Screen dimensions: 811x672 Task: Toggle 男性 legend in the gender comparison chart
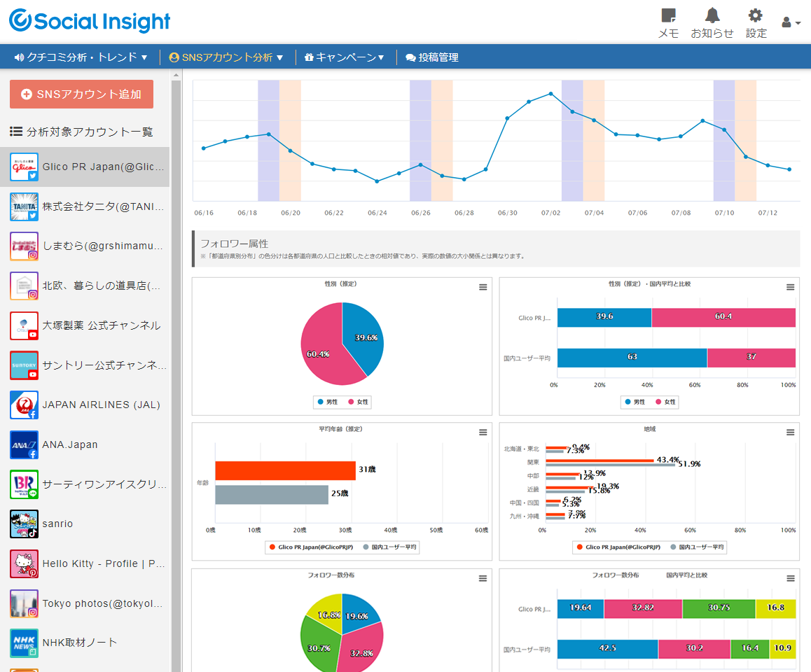[x=635, y=402]
